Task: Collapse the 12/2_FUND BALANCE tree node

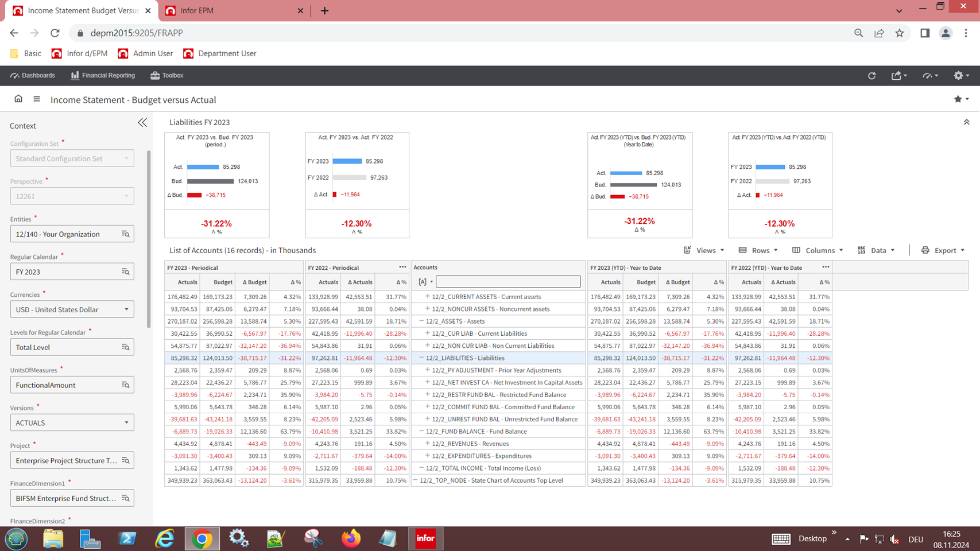Action: [x=421, y=431]
